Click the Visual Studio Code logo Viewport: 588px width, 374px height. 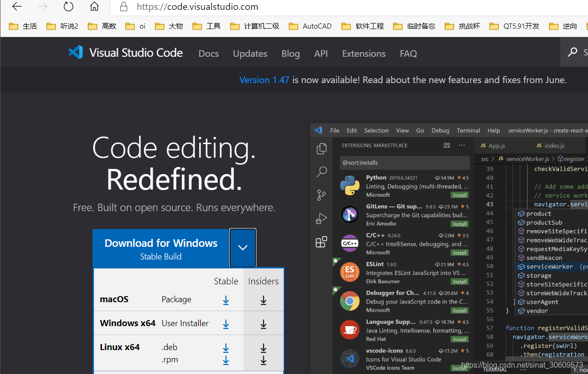tap(76, 52)
